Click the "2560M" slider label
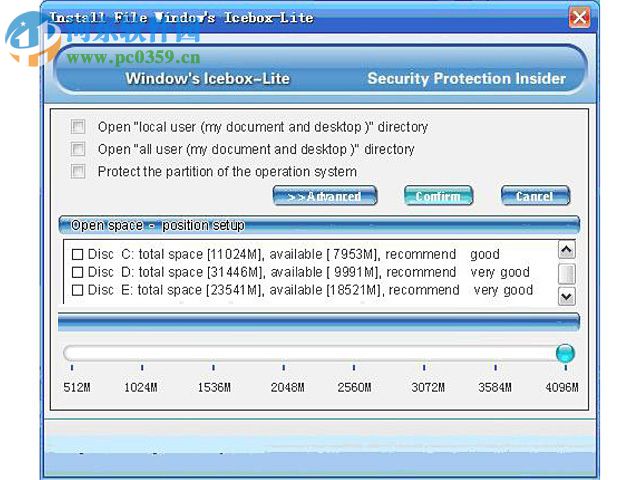 354,387
